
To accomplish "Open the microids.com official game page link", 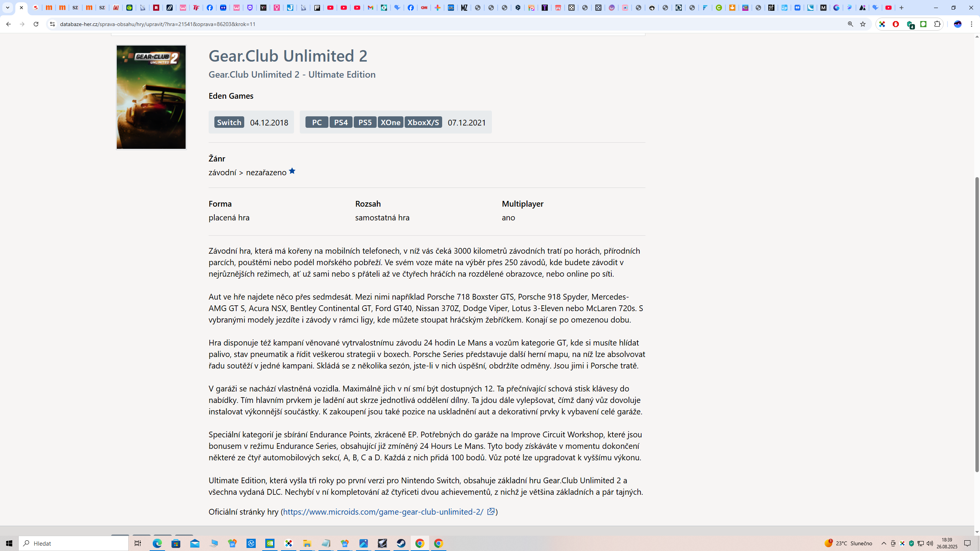I will tap(383, 512).
